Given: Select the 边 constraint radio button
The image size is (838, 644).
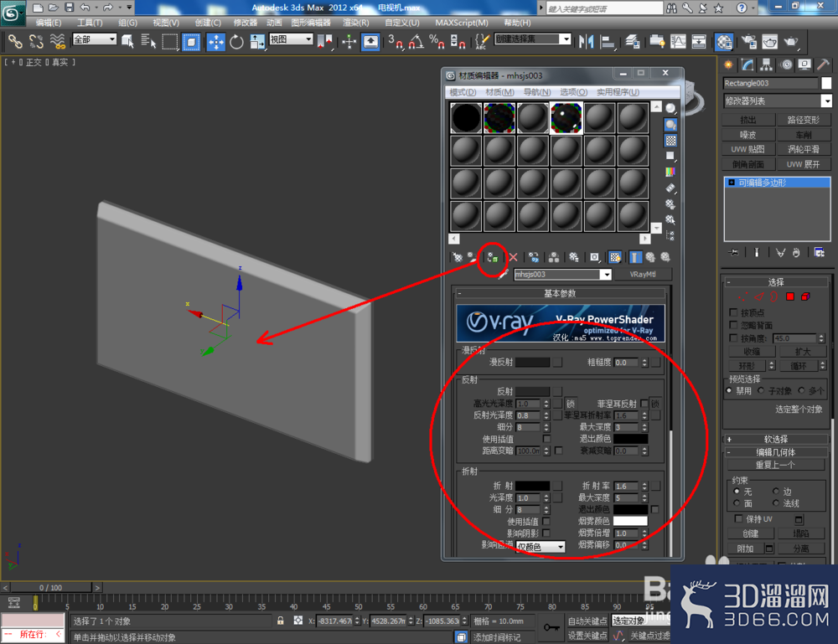Looking at the screenshot, I should click(775, 492).
